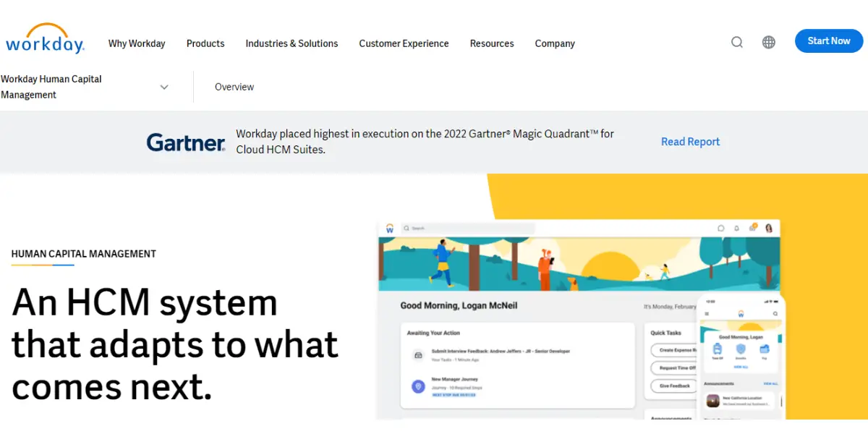Click the Create Expense Report quick task
The image size is (868, 434).
(x=674, y=350)
